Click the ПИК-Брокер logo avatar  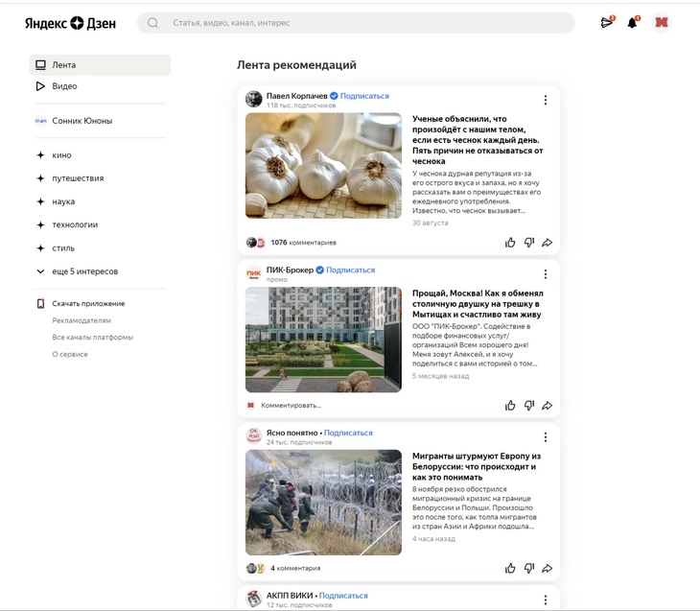(253, 273)
